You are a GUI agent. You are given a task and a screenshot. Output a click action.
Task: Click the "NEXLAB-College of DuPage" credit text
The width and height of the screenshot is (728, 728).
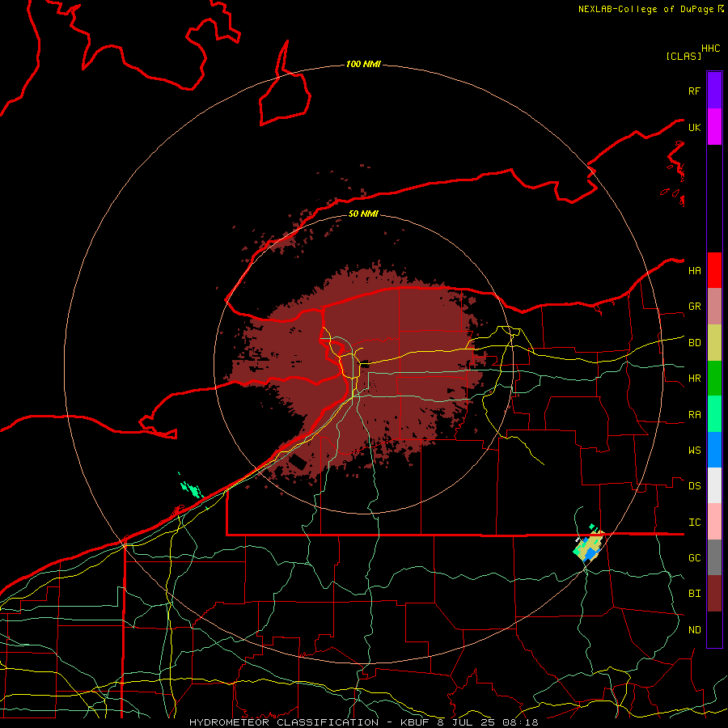(645, 9)
